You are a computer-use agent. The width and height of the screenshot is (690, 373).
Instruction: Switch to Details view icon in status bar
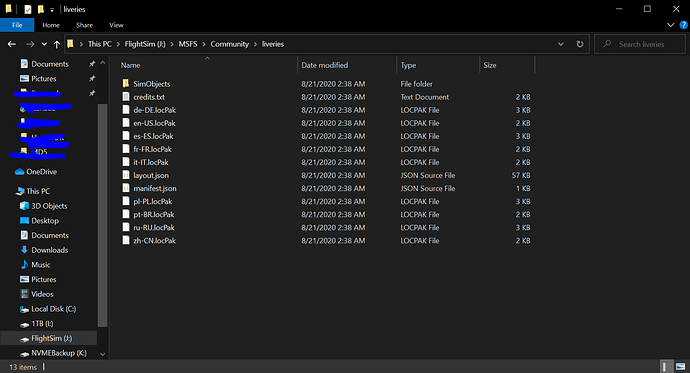666,366
